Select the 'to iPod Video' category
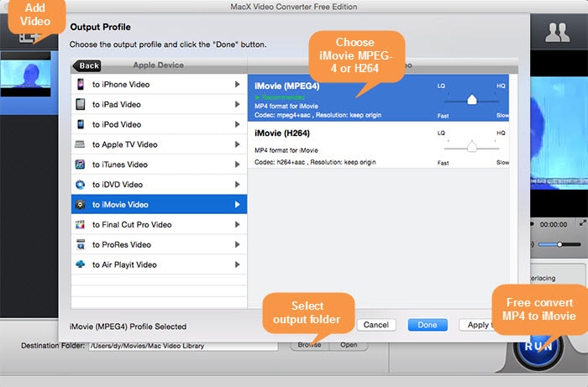 (x=159, y=124)
